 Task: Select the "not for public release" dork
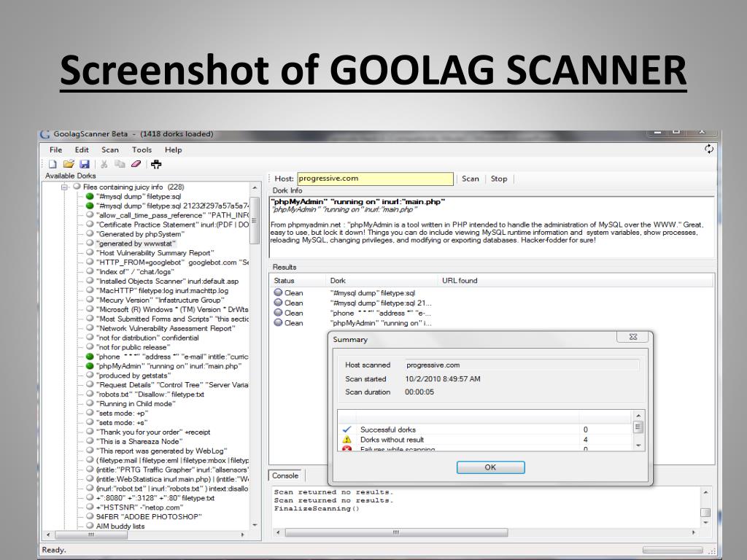click(133, 347)
